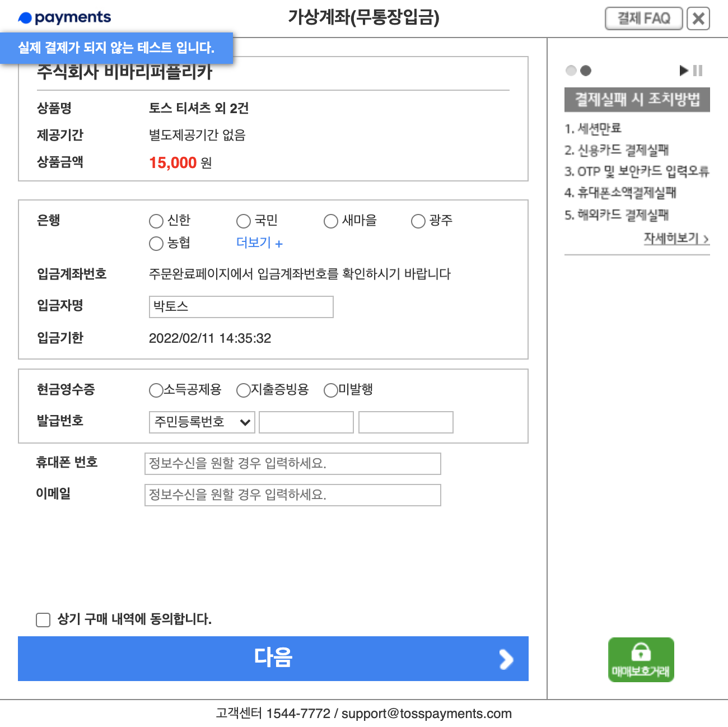The height and width of the screenshot is (727, 728).
Task: Play the help slideshow
Action: coord(684,71)
